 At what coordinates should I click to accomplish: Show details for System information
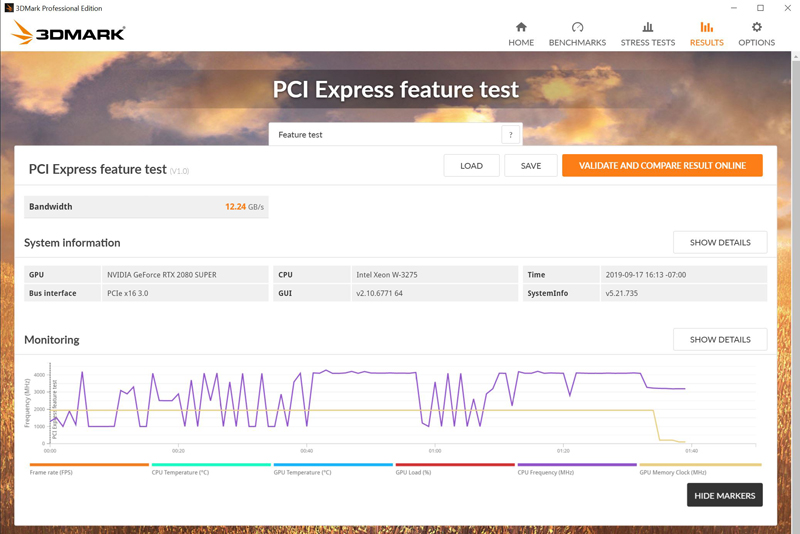[720, 242]
